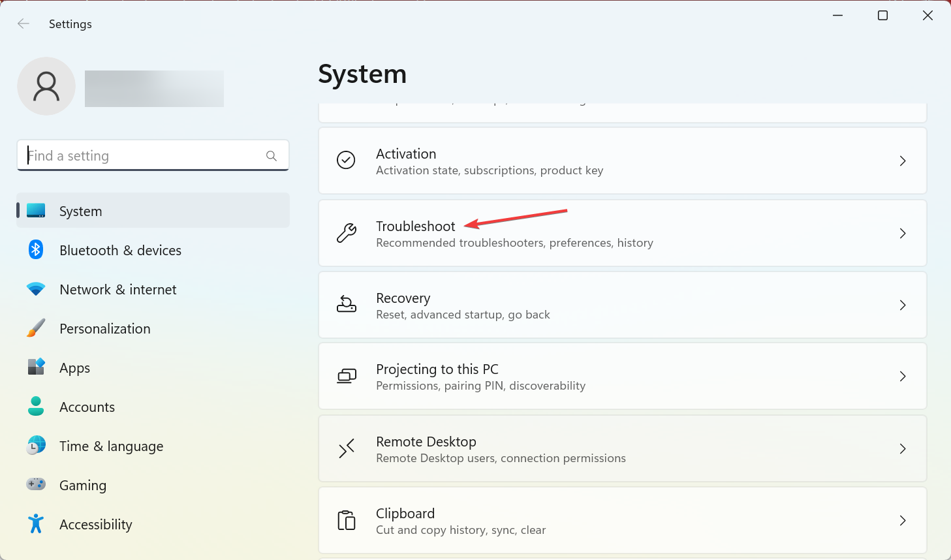Open Recovery via its chevron

click(x=903, y=305)
